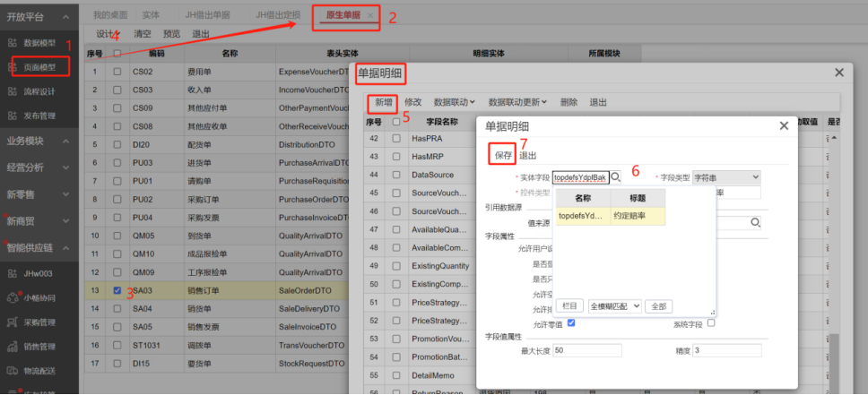Screen dimensions: 868x395
Task: Click the HasMRP field name
Action: pyautogui.click(x=428, y=157)
